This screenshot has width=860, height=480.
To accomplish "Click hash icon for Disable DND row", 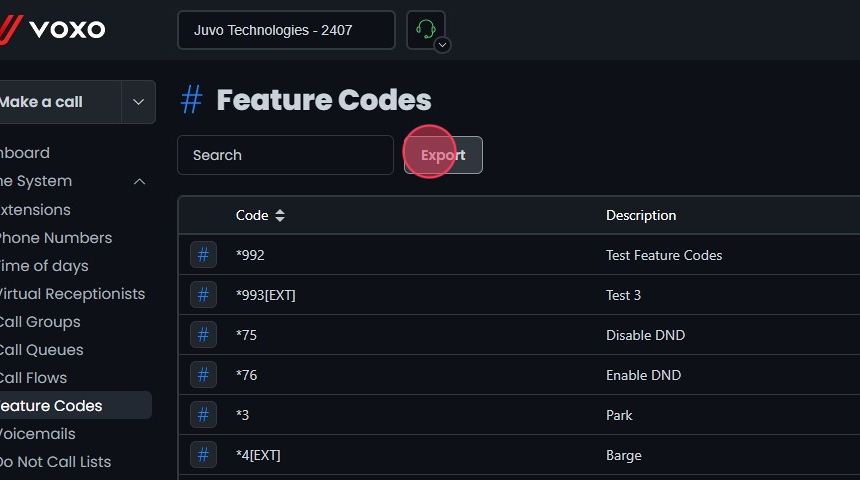I will (x=203, y=335).
